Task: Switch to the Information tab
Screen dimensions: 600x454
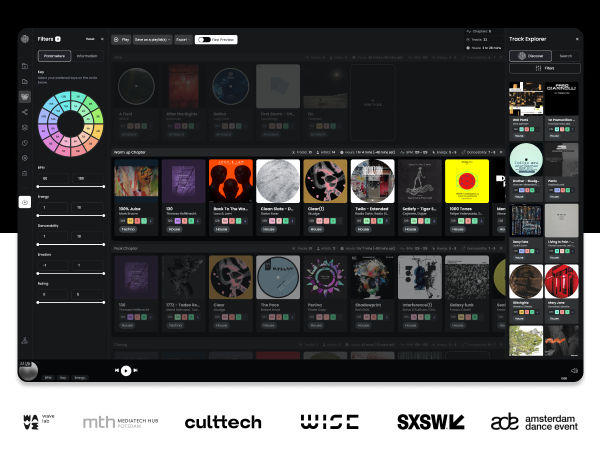Action: [87, 56]
